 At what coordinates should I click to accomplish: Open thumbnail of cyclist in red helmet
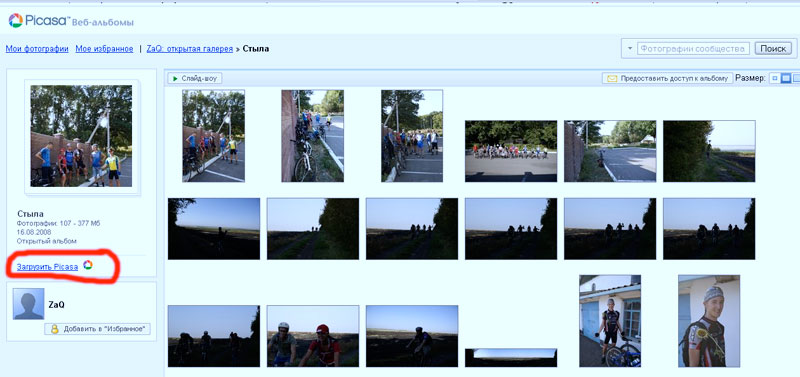(x=313, y=336)
